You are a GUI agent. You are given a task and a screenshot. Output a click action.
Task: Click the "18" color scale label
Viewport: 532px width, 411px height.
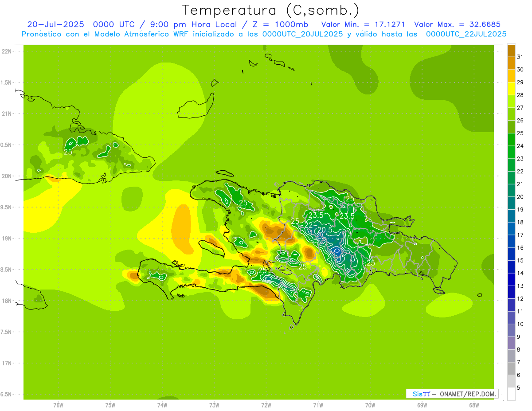click(520, 222)
